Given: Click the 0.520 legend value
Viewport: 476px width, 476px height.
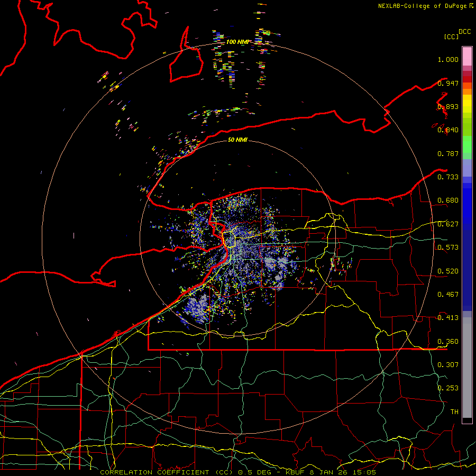Looking at the screenshot, I should click(x=448, y=271).
